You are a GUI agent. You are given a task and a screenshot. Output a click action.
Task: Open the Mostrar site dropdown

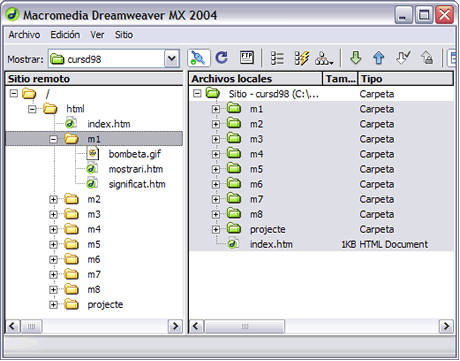click(172, 59)
